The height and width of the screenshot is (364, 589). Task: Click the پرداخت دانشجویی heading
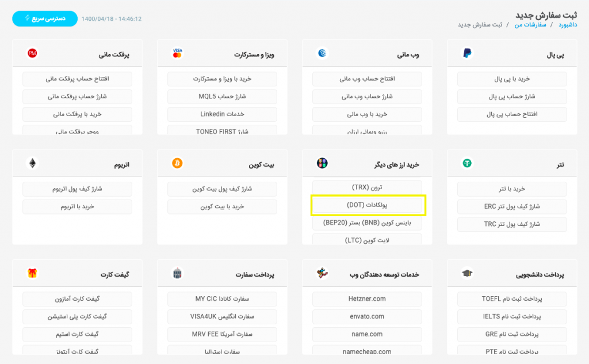click(540, 275)
